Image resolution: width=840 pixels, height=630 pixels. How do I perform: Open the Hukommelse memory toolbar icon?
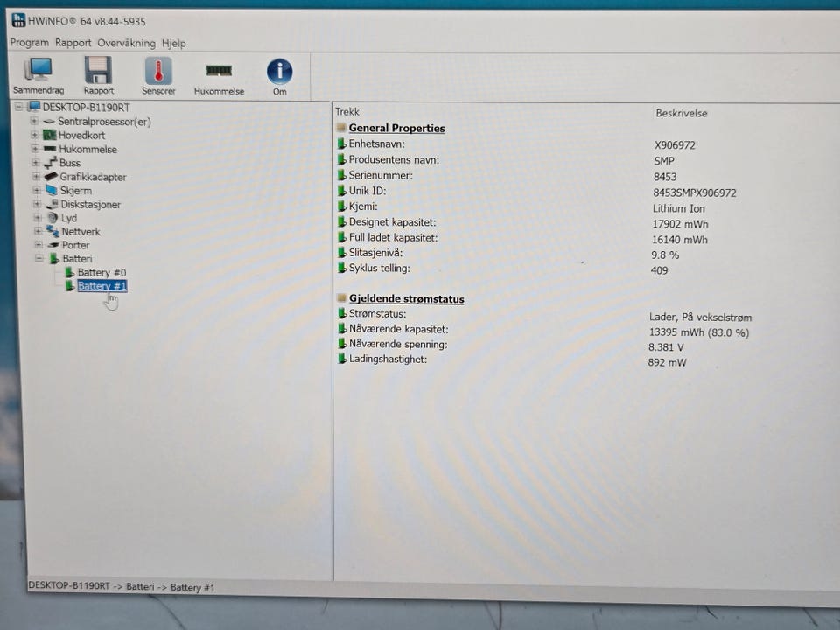219,70
